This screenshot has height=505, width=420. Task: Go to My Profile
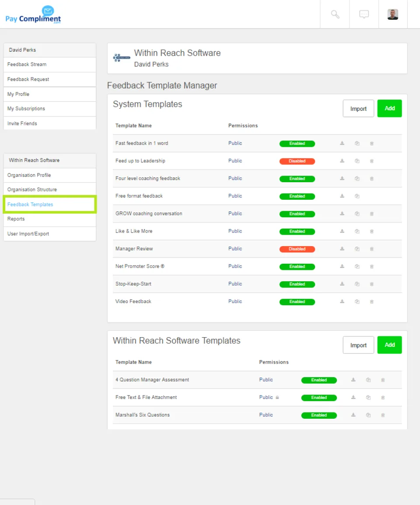tap(49, 94)
